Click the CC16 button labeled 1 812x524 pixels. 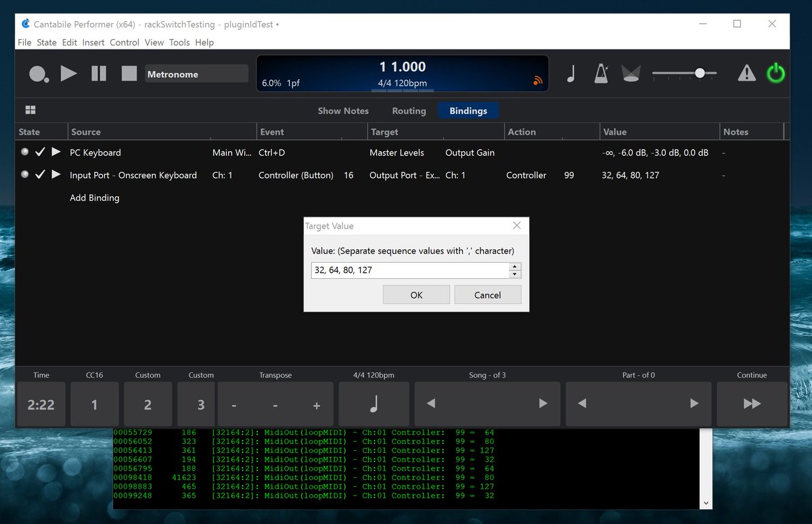pyautogui.click(x=94, y=405)
